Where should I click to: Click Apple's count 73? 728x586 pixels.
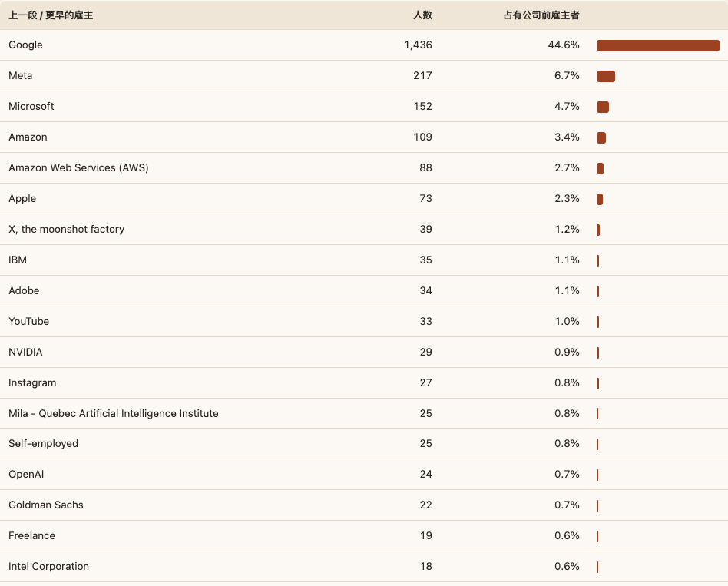(425, 198)
